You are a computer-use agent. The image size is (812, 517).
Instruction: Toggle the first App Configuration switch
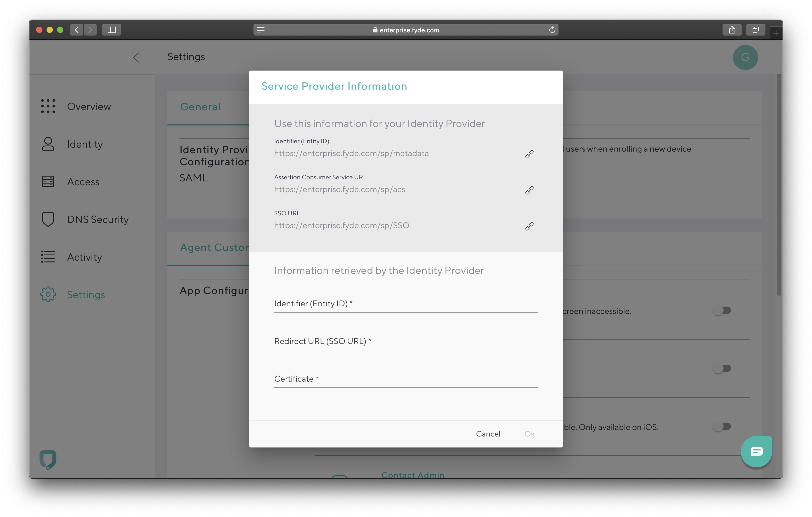point(722,311)
